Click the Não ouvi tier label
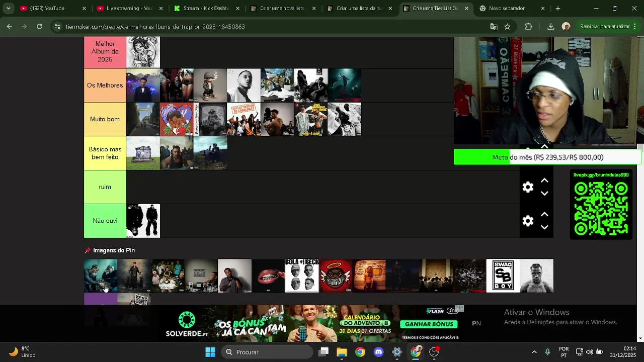The image size is (644, 362). click(x=105, y=221)
